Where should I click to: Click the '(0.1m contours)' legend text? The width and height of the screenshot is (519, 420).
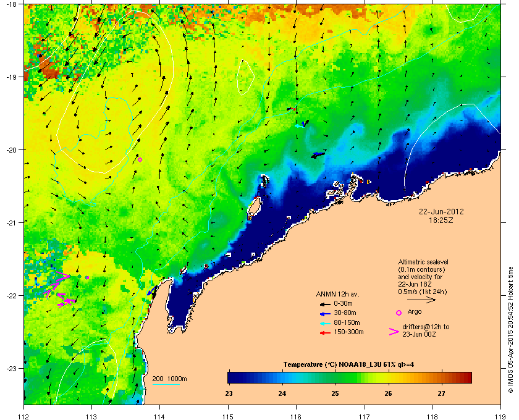tap(421, 269)
